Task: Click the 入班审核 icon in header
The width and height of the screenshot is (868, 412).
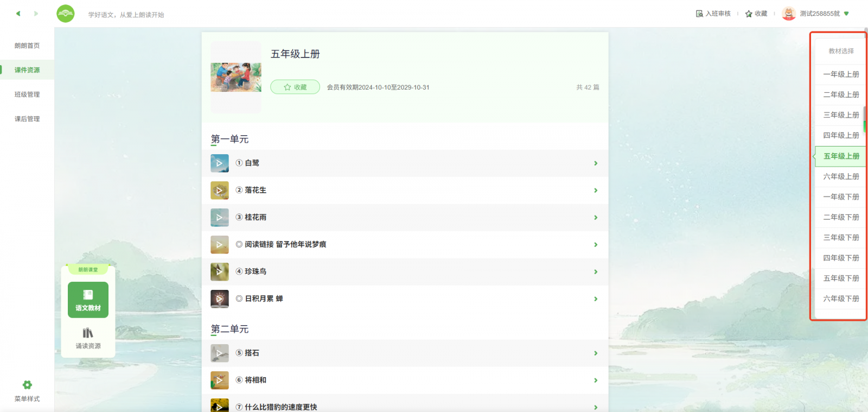Action: 699,14
